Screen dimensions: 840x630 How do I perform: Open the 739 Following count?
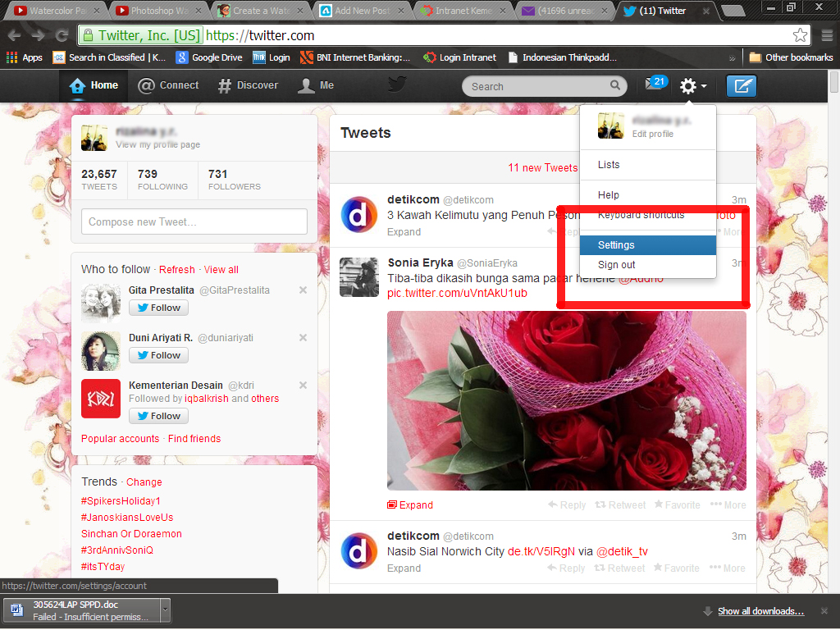[x=162, y=180]
